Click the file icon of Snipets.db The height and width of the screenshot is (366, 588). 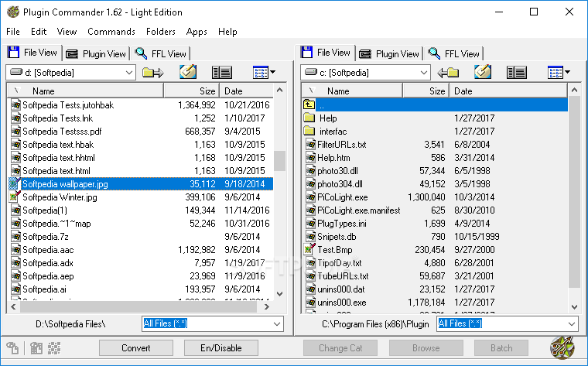[310, 236]
